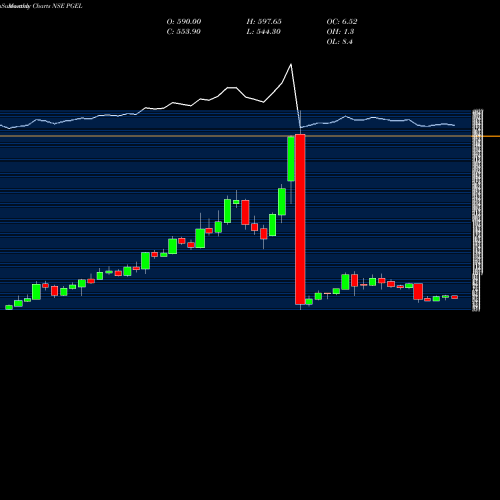Click the chart title 'Charts NSE PGEL'

pos(57,6)
